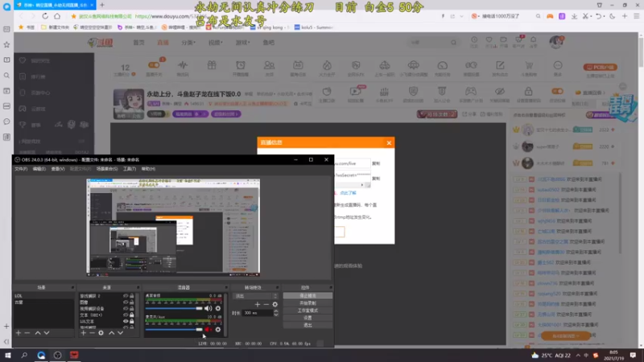This screenshot has width=644, height=362.
Task: Click the alarm clock icon in Douyu toolbar
Action: [241, 65]
